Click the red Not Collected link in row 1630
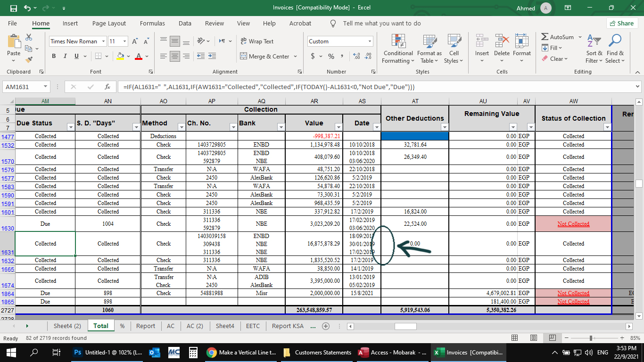 573,224
